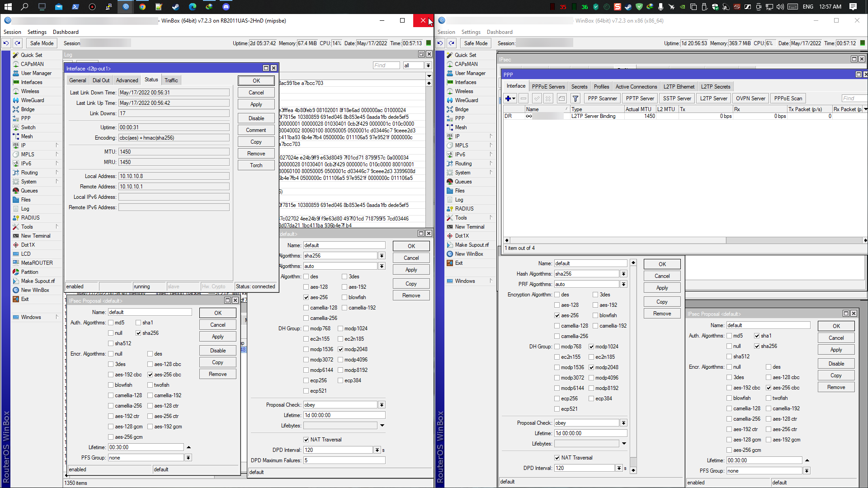Open Queues in left WinBox sidebar

29,190
